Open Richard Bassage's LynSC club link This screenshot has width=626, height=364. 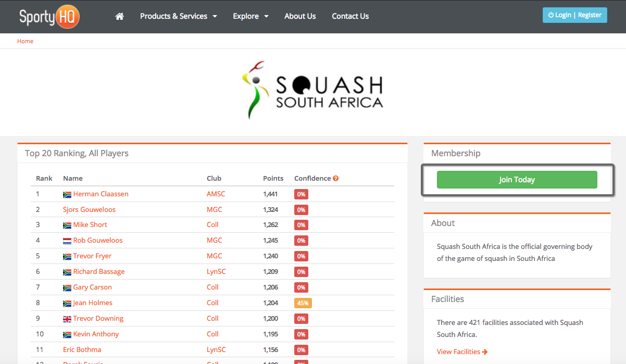[x=217, y=271]
